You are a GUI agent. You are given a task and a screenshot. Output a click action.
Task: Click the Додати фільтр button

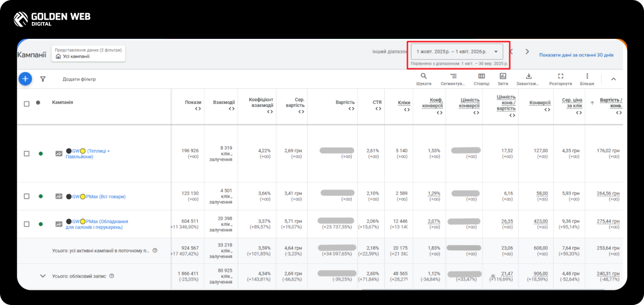pos(79,79)
